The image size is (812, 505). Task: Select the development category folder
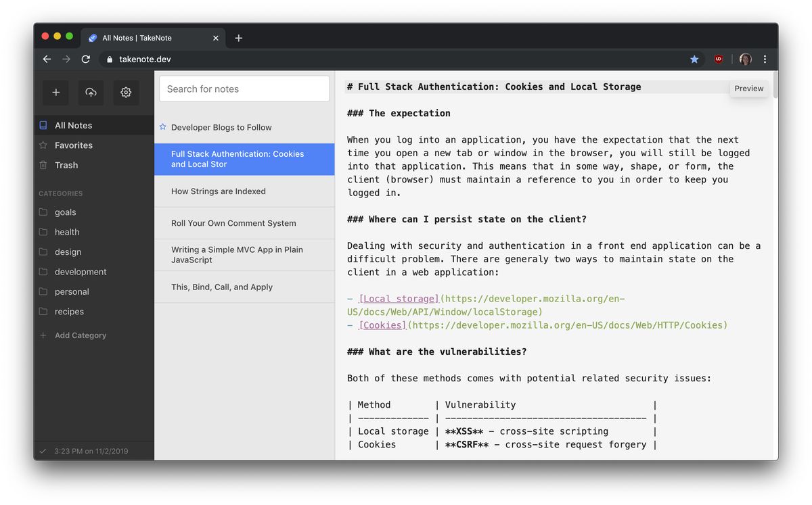(x=81, y=272)
